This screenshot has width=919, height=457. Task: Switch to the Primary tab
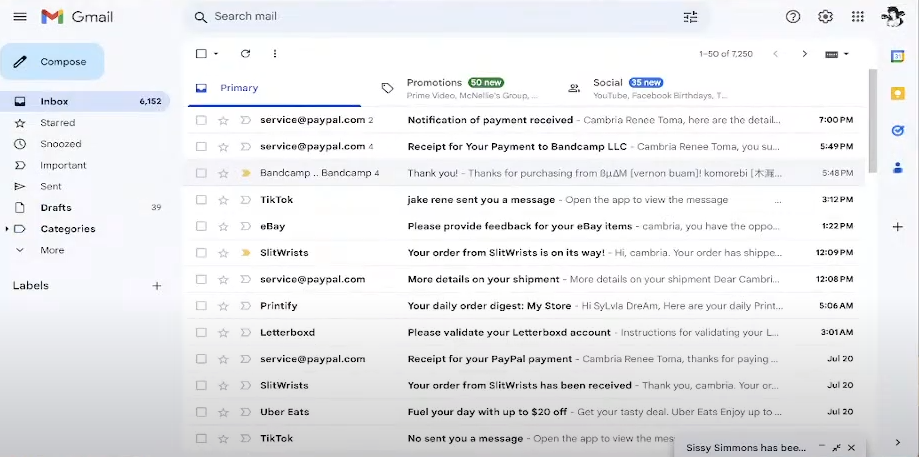(x=274, y=88)
